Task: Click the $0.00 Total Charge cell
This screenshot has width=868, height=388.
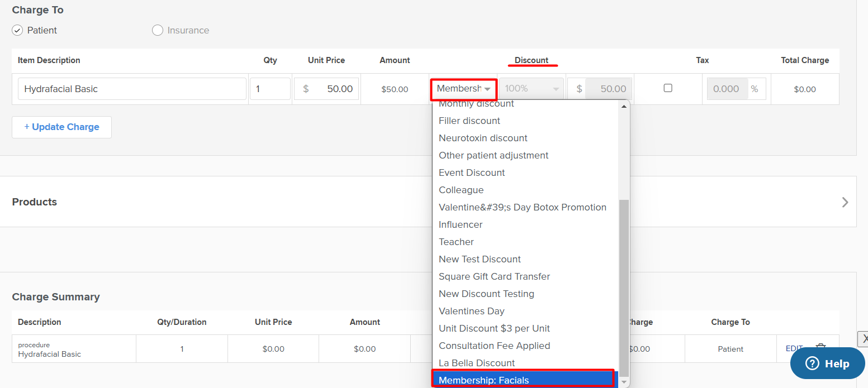Action: [x=805, y=89]
